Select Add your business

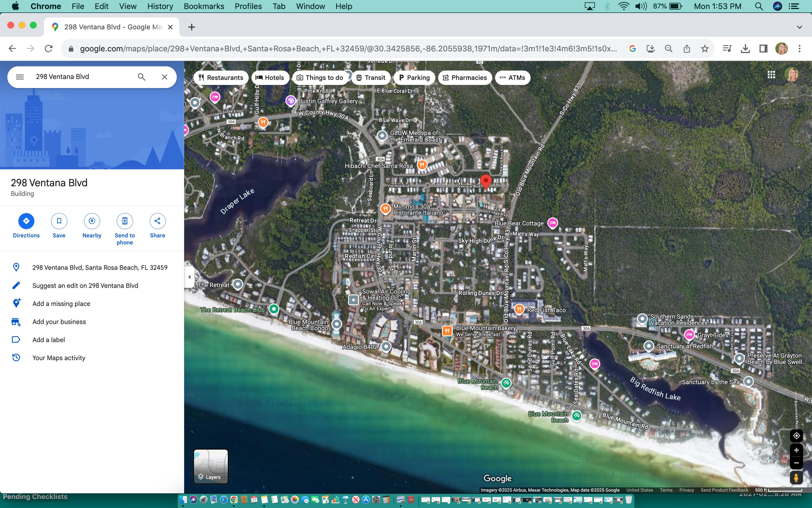(92, 322)
